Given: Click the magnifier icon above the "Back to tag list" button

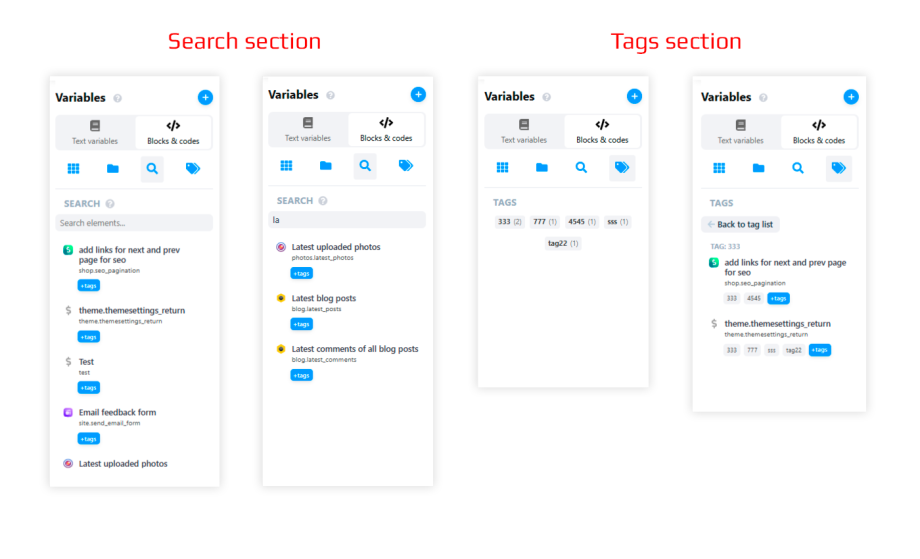Looking at the screenshot, I should 798,168.
